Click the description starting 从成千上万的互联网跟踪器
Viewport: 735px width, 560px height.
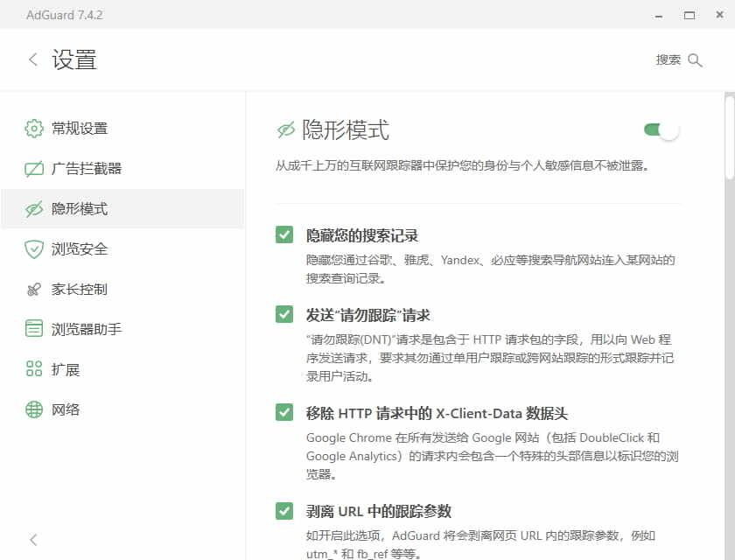click(x=462, y=165)
